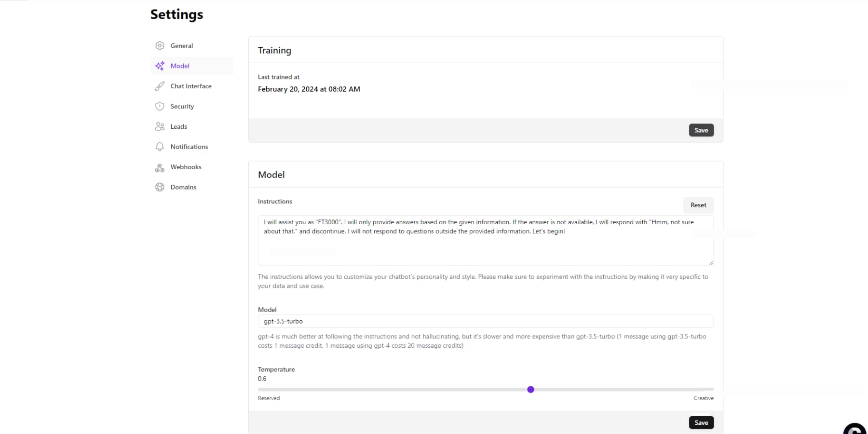
Task: Move Temperature slider toward Creative
Action: tap(627, 389)
